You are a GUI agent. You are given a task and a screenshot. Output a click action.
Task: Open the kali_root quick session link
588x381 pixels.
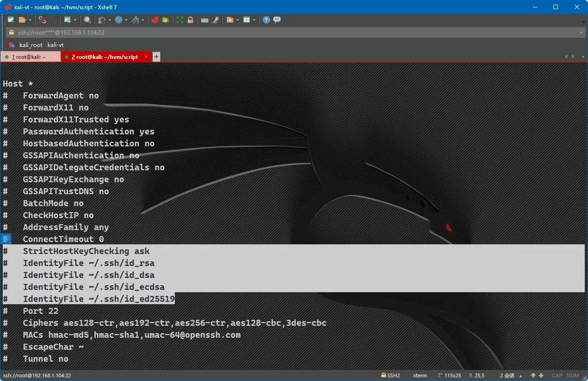click(30, 45)
